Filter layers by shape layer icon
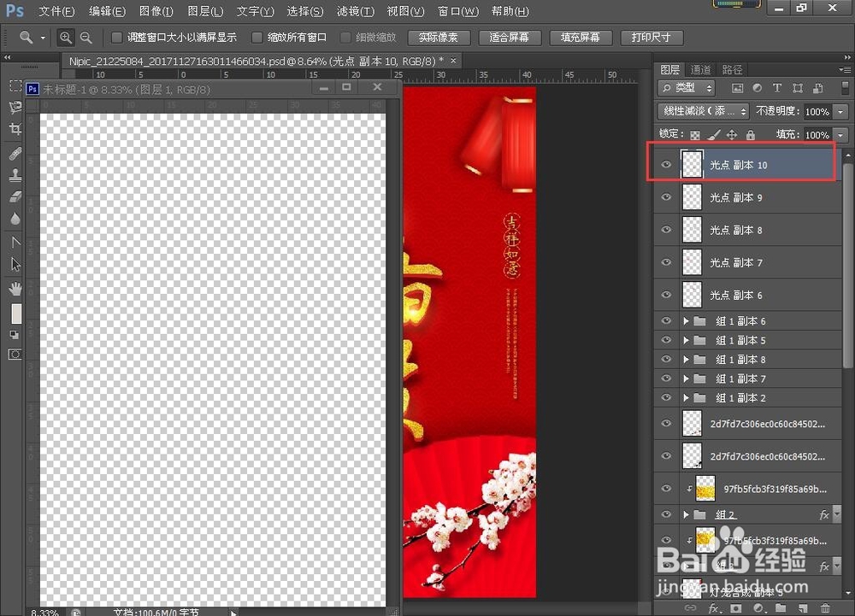The height and width of the screenshot is (616, 855). tap(797, 88)
